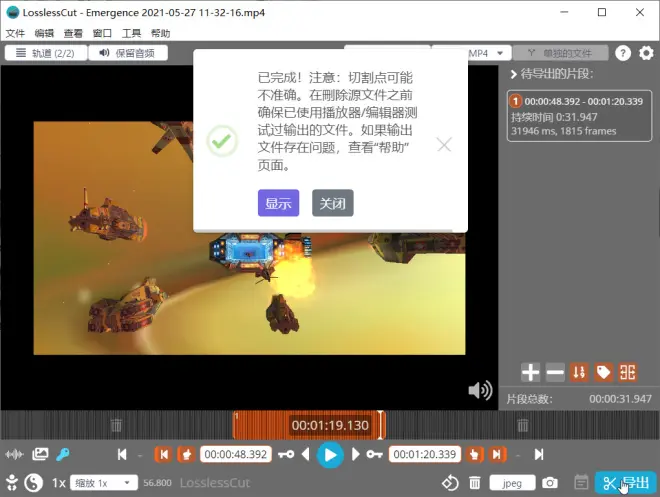Click the cut start time field 00:00:48.392
Screen dimensions: 660x497
tap(236, 454)
